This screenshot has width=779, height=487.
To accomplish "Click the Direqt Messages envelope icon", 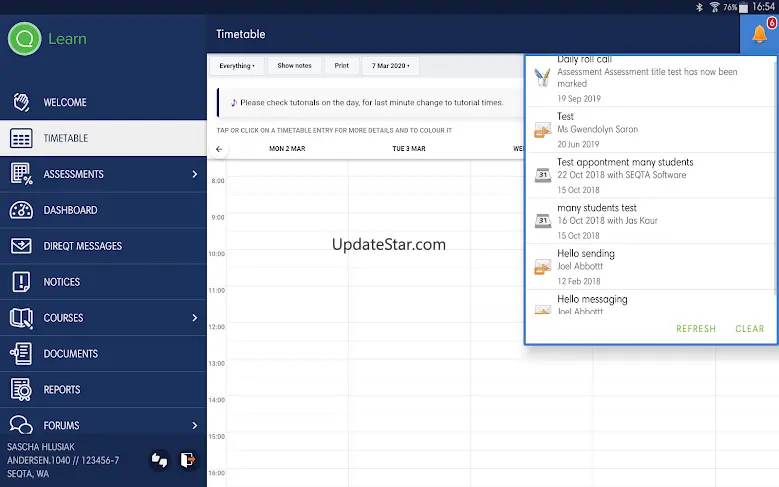I will coord(21,246).
